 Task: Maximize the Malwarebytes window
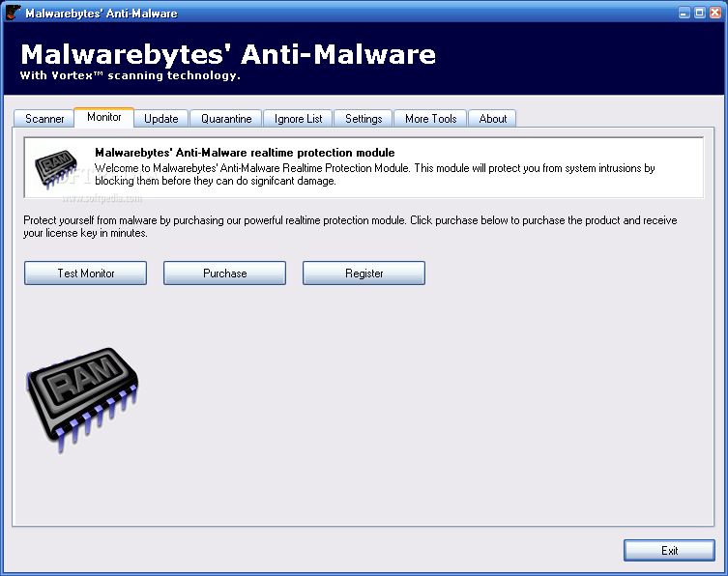[x=700, y=13]
